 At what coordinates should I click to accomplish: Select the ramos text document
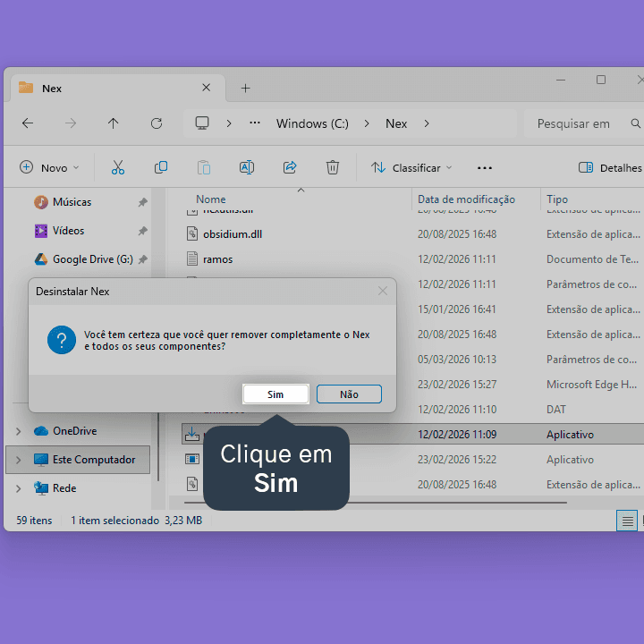tap(217, 259)
